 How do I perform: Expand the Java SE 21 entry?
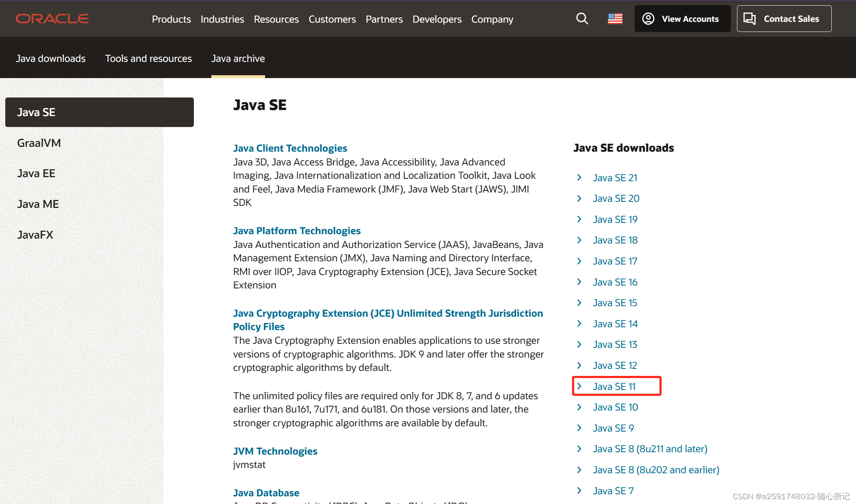(x=614, y=178)
